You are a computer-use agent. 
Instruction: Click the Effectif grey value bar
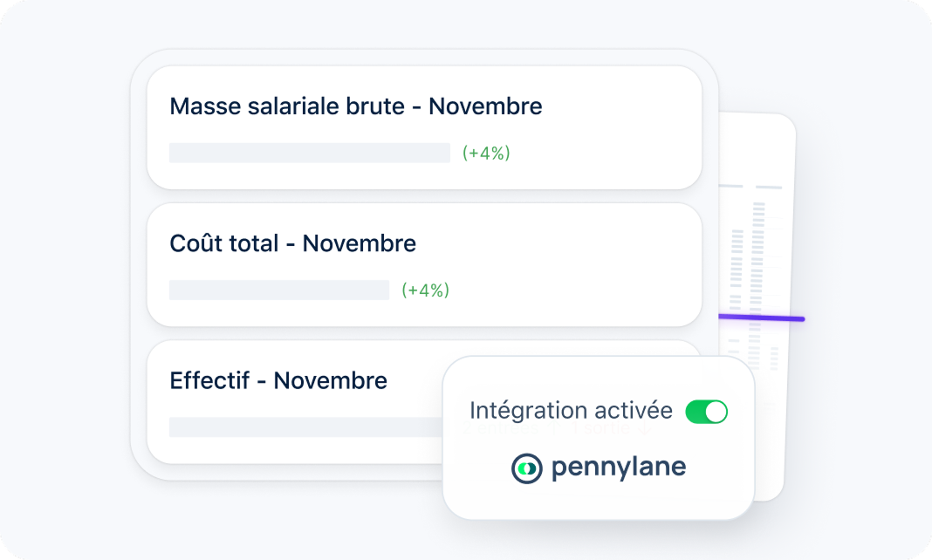(x=305, y=427)
